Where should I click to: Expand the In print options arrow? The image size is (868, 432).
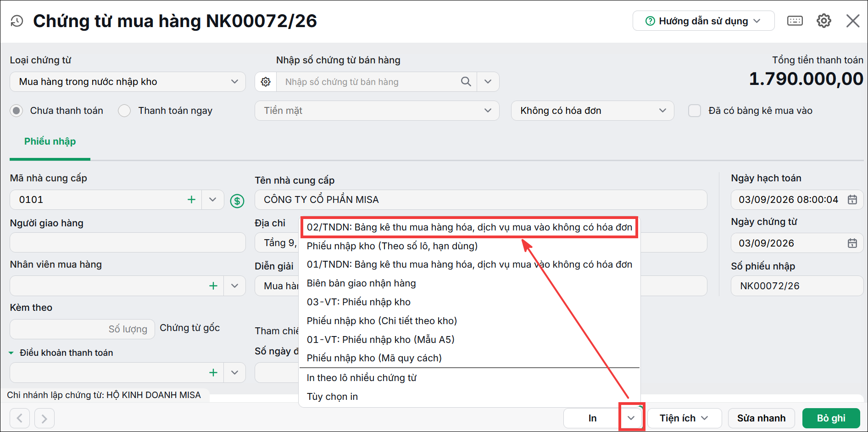coord(631,418)
